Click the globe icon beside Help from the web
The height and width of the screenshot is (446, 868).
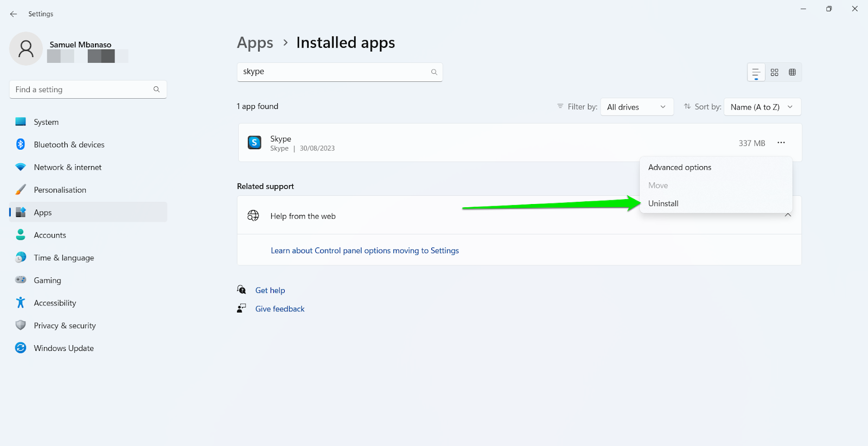253,215
